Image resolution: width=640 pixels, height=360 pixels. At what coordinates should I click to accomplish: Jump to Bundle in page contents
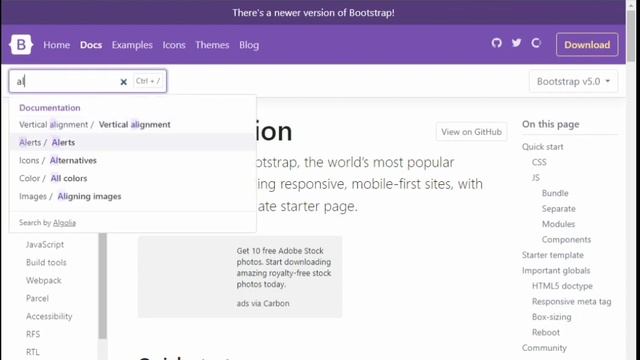555,193
